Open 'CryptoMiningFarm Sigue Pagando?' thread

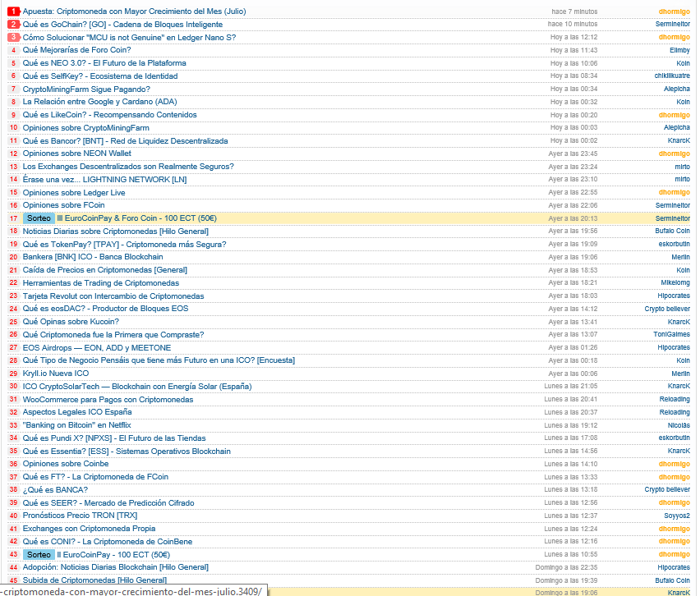point(86,89)
